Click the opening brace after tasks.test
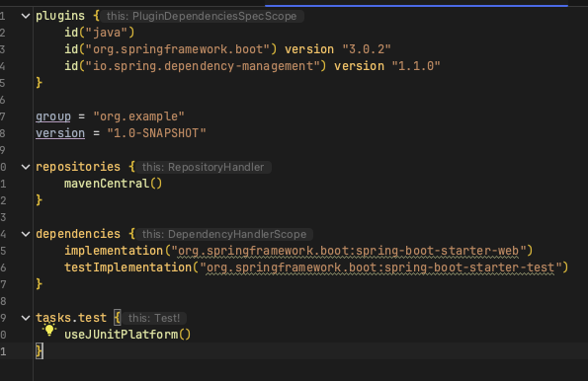The height and width of the screenshot is (381, 588). coord(118,318)
